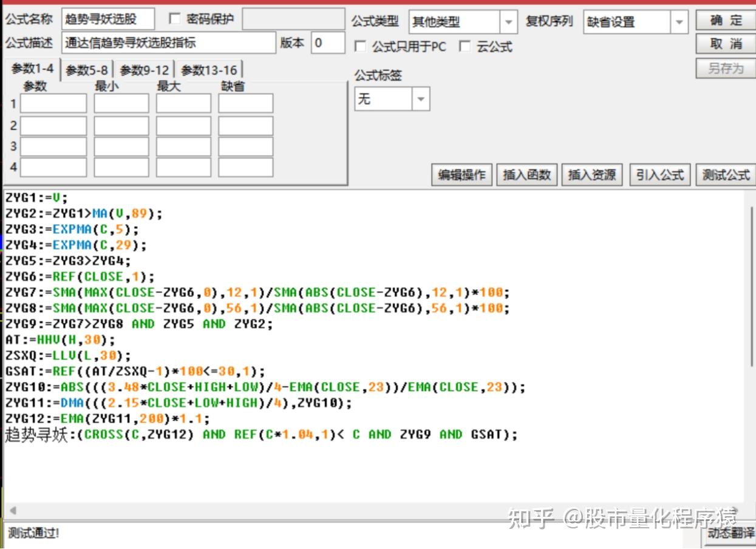Click parameter 1 最小 field
The height and width of the screenshot is (549, 756).
tap(121, 103)
